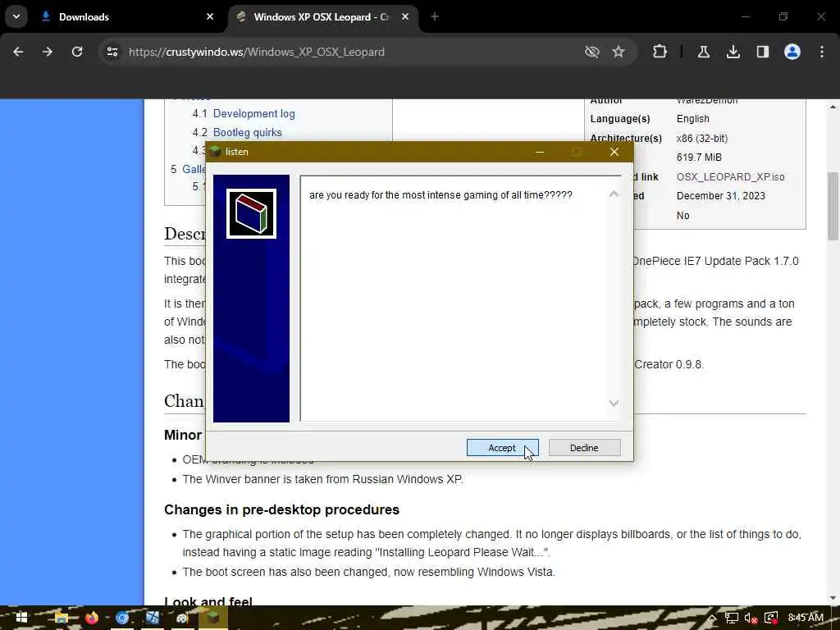Open the tab search dropdown arrow
Viewport: 840px width, 630px height.
coord(16,16)
